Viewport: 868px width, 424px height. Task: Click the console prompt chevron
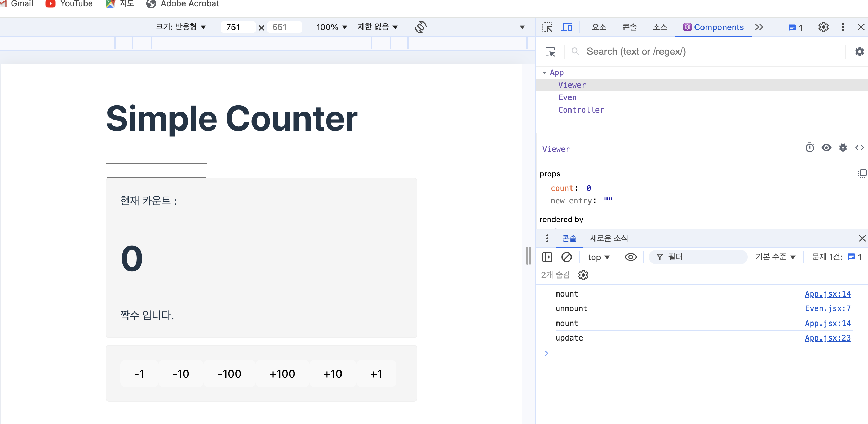click(x=547, y=353)
